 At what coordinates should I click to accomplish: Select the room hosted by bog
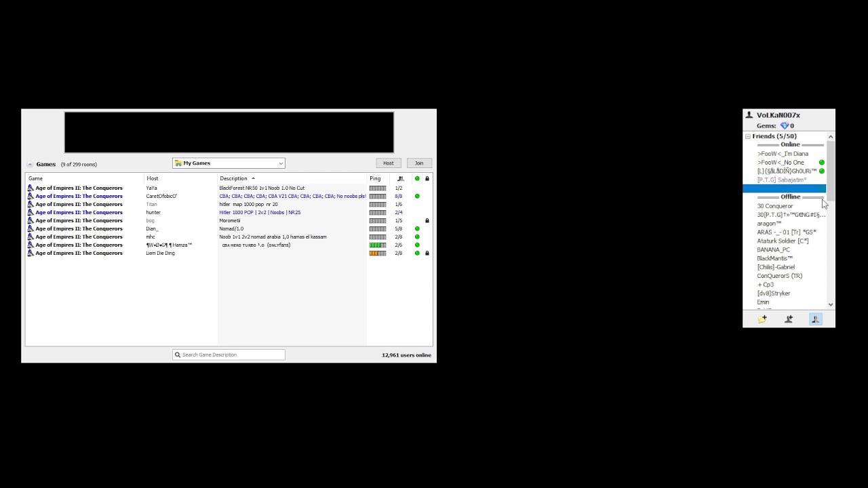(229, 220)
